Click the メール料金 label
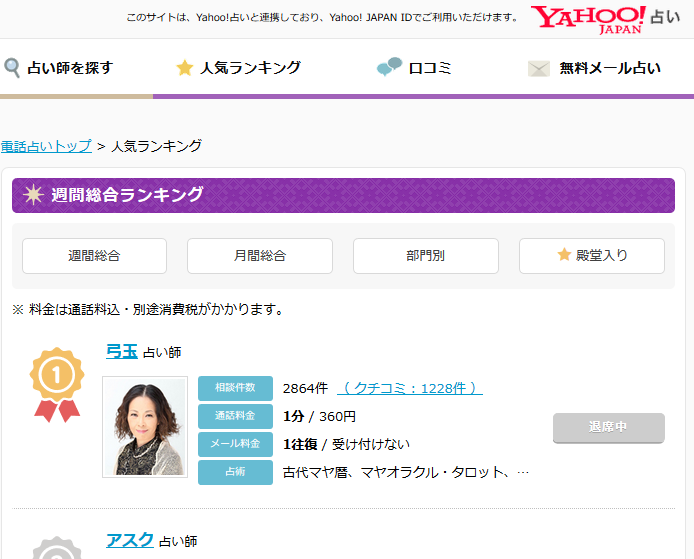694x559 pixels. point(235,444)
